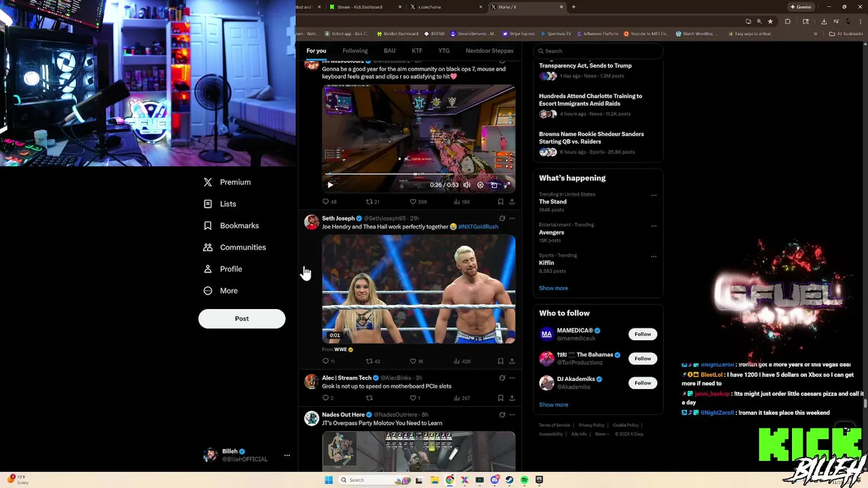The height and width of the screenshot is (488, 868).
Task: Switch to the YTG tab
Action: click(443, 51)
